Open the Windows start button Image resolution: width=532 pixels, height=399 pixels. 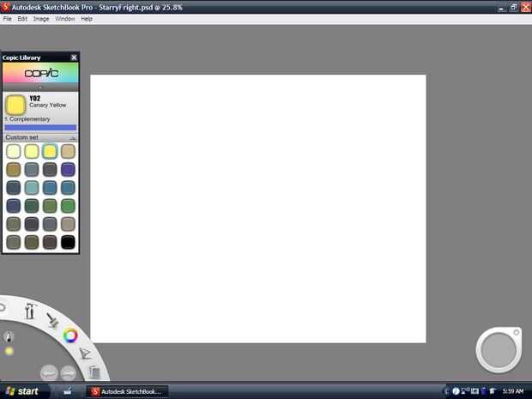[x=22, y=391]
